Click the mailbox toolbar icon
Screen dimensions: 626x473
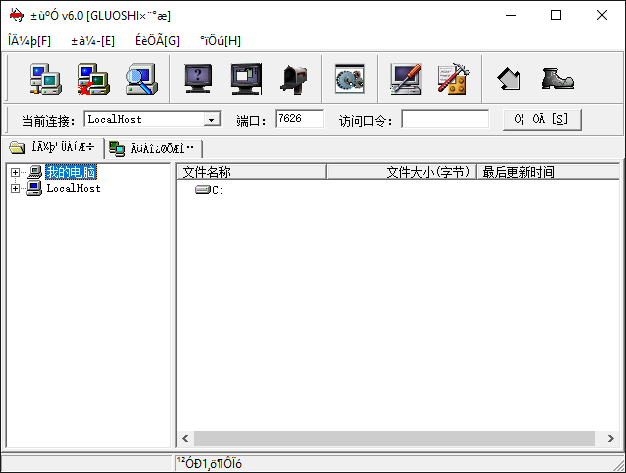[294, 78]
